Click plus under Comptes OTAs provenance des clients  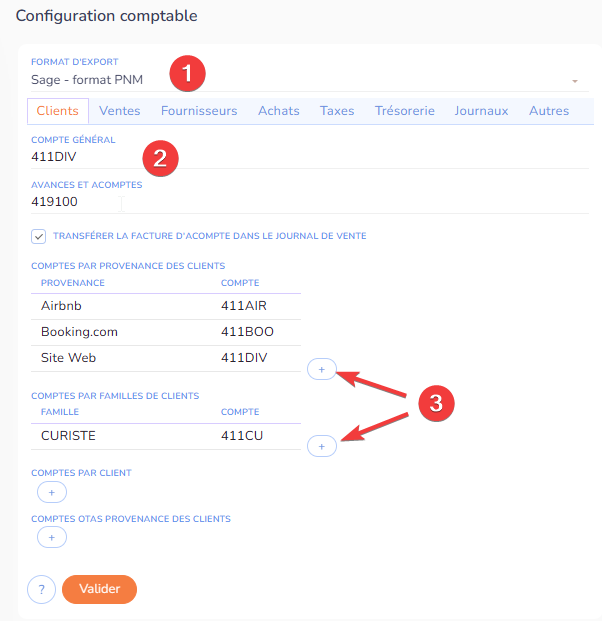click(x=51, y=537)
